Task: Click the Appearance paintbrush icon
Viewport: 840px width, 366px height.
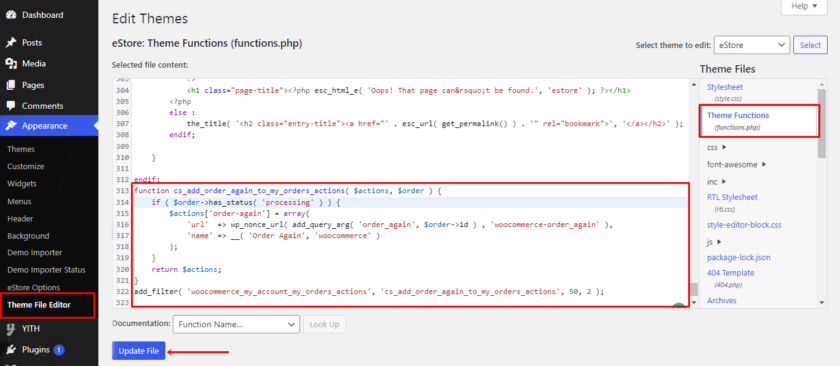Action: (11, 126)
